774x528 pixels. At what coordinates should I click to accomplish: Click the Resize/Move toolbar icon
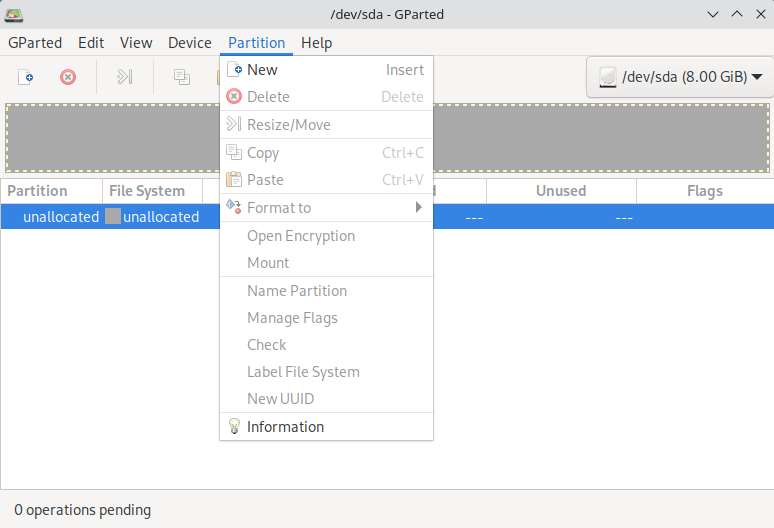pos(125,77)
